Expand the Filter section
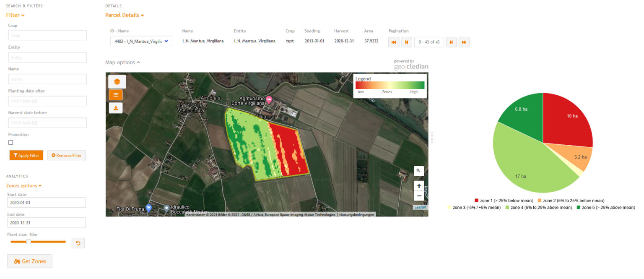 (x=15, y=15)
